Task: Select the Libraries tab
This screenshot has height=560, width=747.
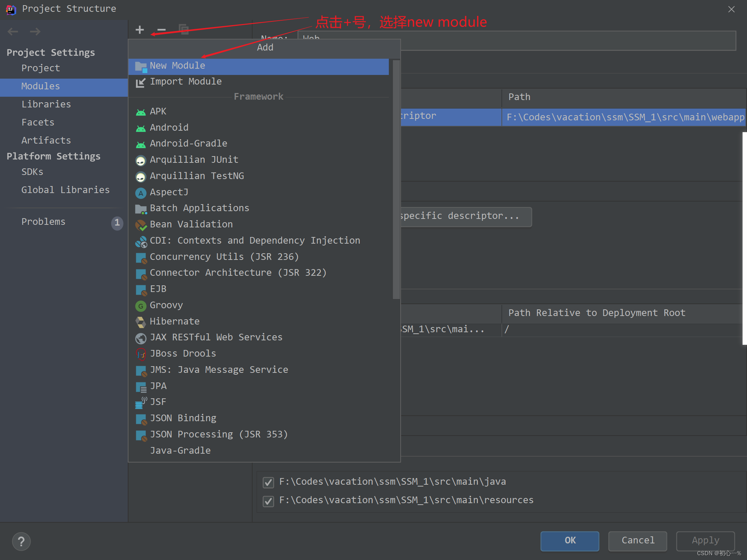Action: (x=45, y=104)
